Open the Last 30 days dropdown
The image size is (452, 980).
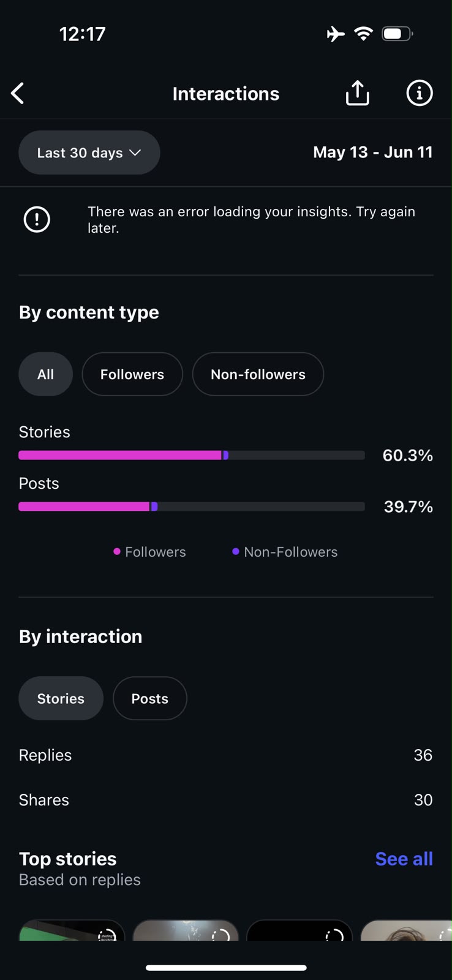pos(89,153)
